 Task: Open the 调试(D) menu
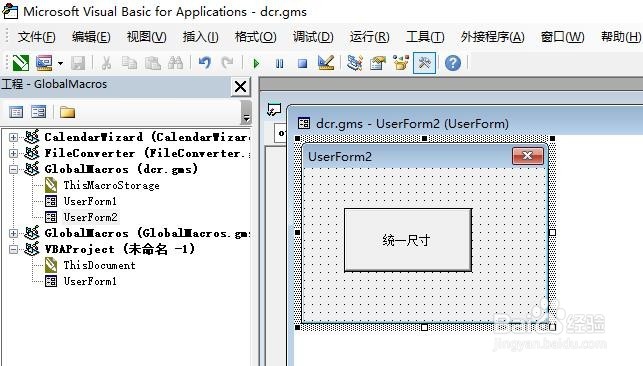click(x=313, y=37)
